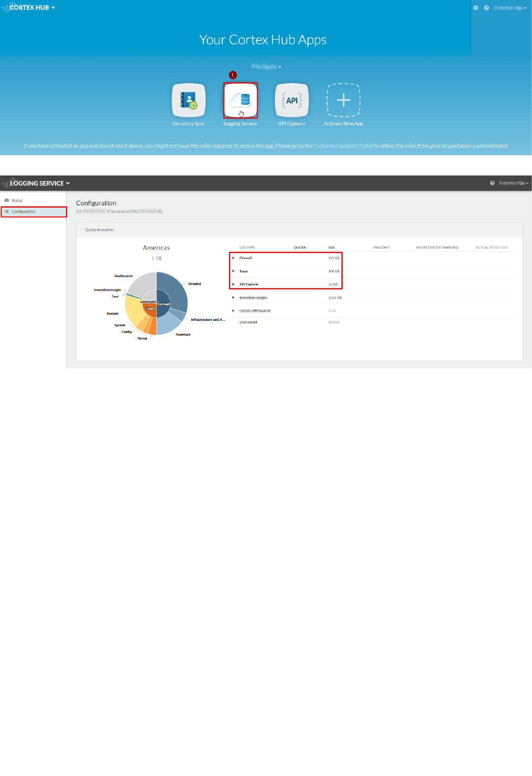Open help icon in Logging Service header
Image resolution: width=532 pixels, height=776 pixels.
(x=492, y=183)
